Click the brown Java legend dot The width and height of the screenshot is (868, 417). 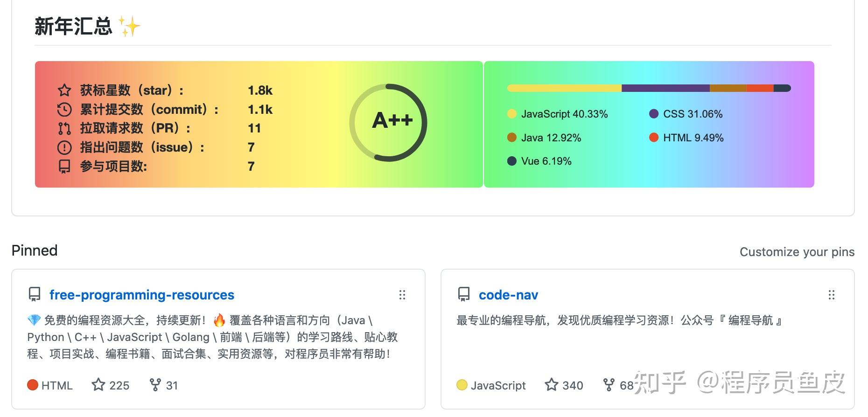[512, 138]
